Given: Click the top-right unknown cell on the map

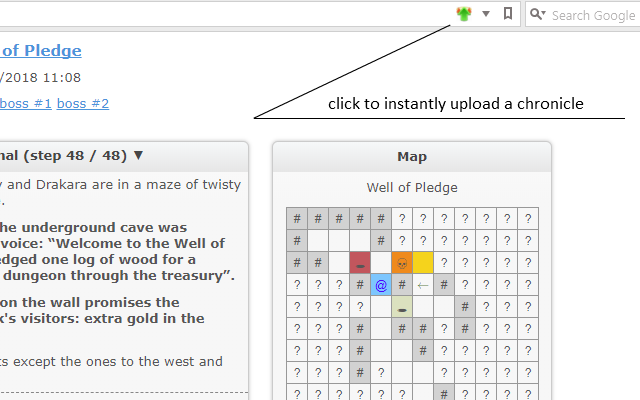Looking at the screenshot, I should pyautogui.click(x=528, y=219).
